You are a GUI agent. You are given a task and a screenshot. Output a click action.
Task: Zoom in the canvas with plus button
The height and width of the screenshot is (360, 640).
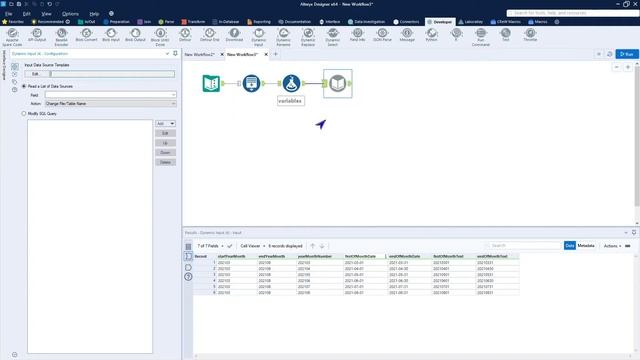[628, 67]
